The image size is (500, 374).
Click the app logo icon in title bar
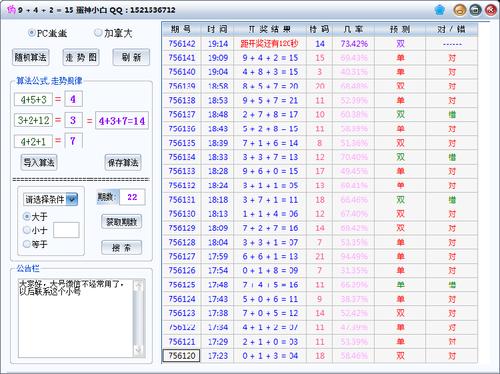pos(11,10)
